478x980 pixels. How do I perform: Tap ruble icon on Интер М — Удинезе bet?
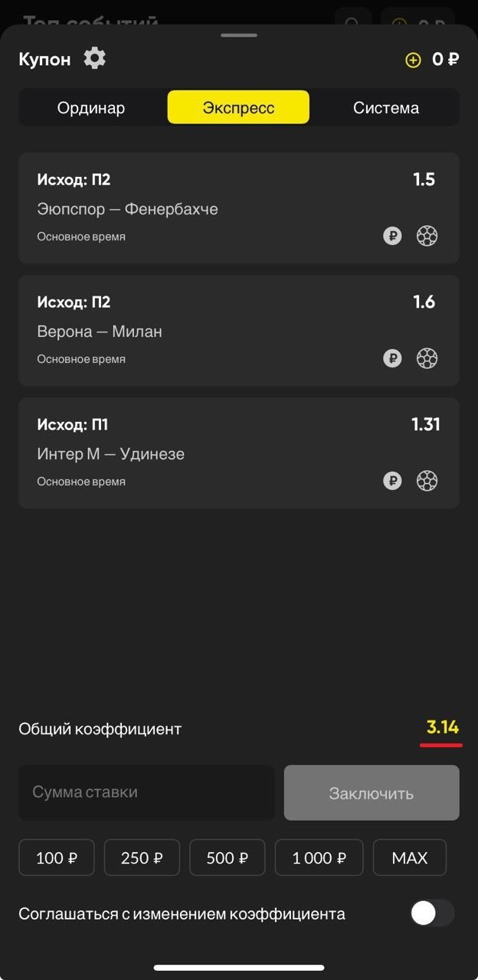pyautogui.click(x=392, y=480)
